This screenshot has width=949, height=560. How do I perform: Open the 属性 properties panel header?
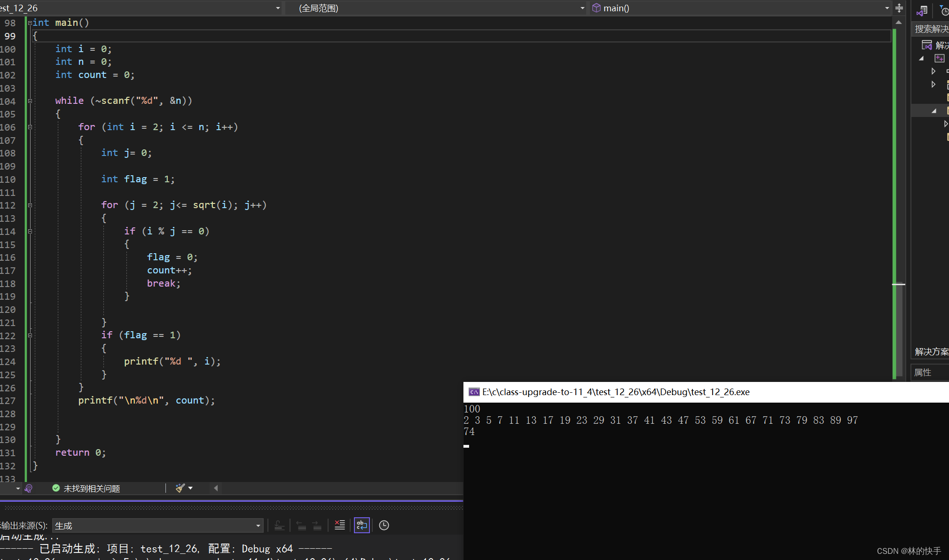click(x=930, y=373)
